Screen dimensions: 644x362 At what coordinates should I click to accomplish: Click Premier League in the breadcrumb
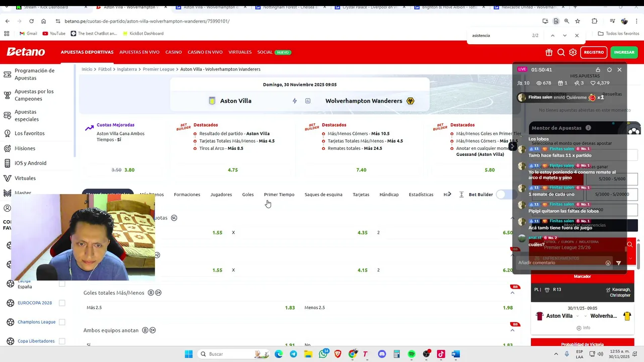(x=158, y=69)
